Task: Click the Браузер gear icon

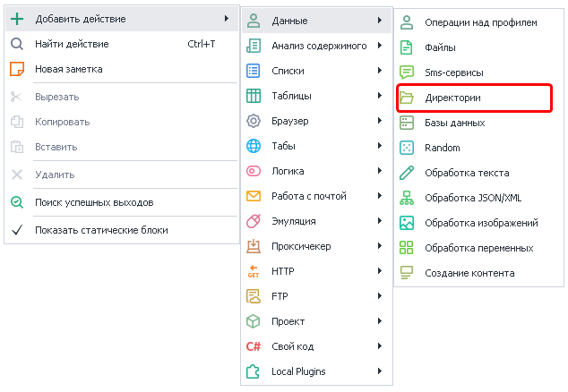Action: 254,121
